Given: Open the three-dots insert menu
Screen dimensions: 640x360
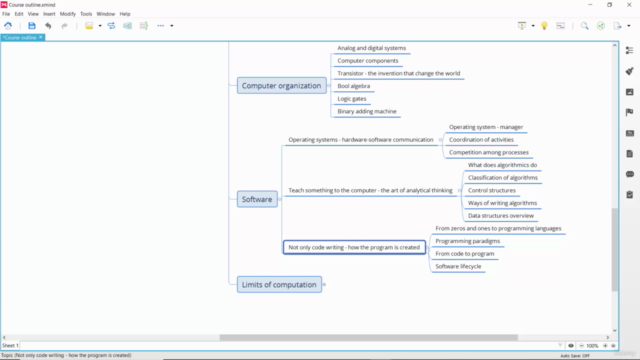Looking at the screenshot, I should [x=160, y=26].
